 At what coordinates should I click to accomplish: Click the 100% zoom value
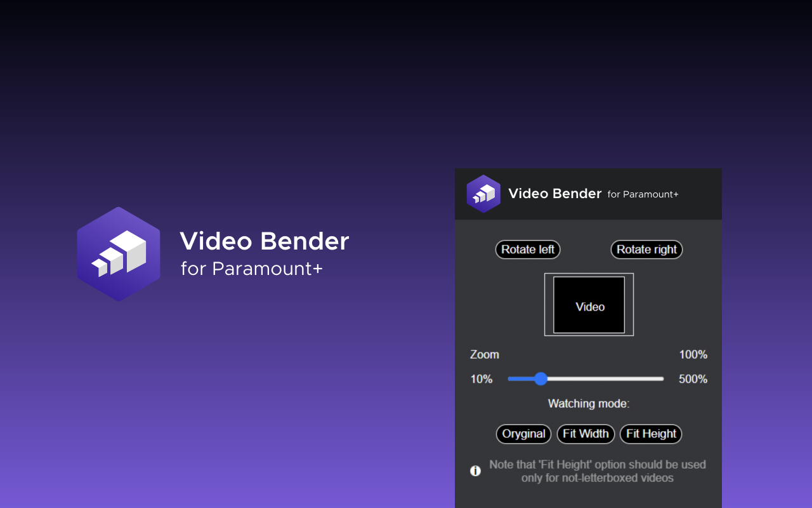tap(693, 354)
